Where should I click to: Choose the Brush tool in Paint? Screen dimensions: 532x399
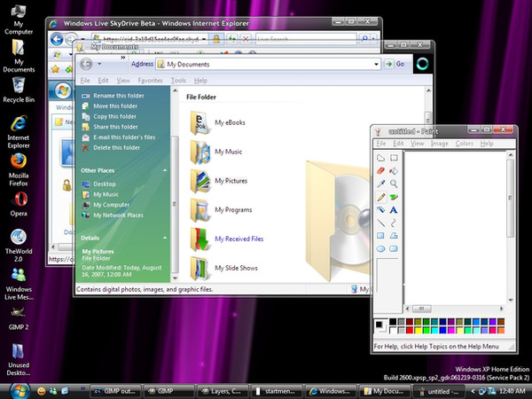click(394, 197)
